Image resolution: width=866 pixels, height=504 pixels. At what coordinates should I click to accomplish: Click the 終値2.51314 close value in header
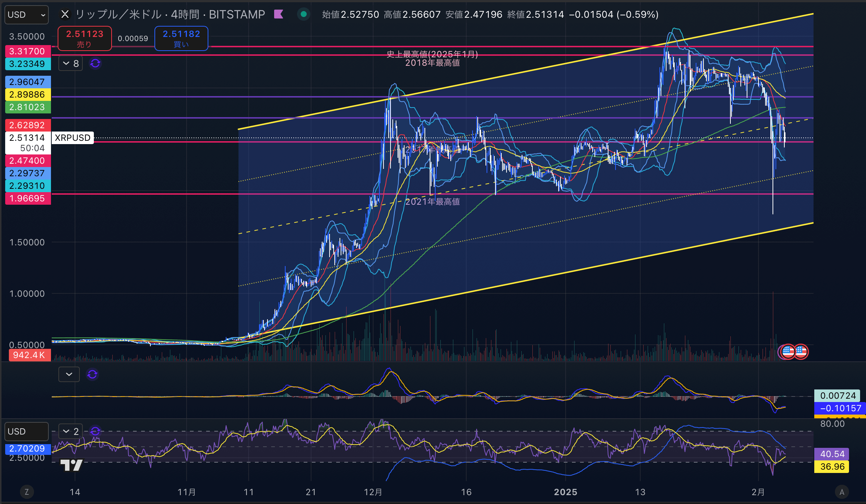pos(536,14)
